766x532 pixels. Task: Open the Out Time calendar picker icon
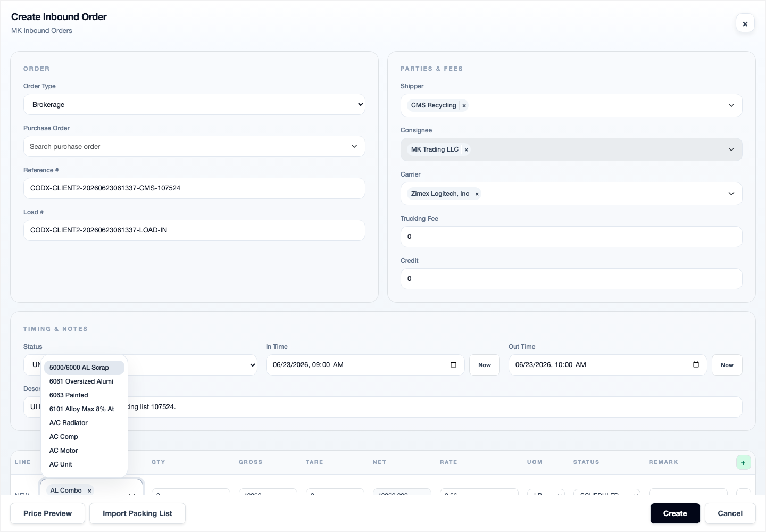point(696,364)
